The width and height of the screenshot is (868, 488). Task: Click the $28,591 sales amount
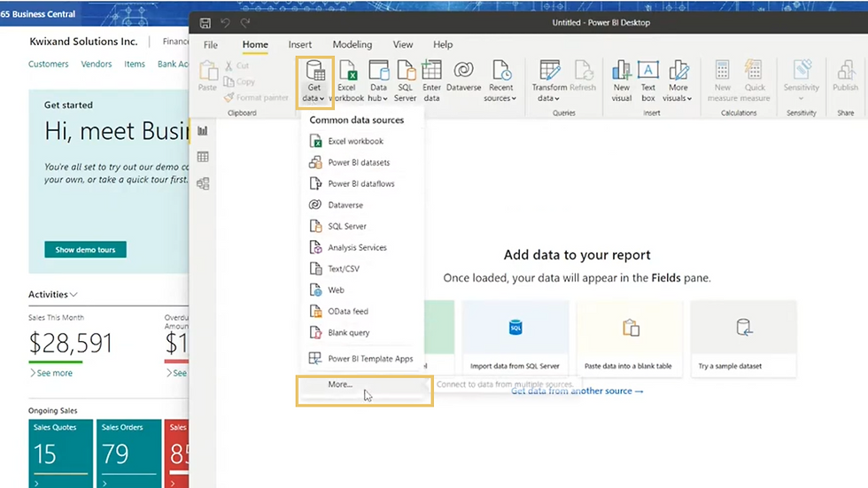click(70, 344)
